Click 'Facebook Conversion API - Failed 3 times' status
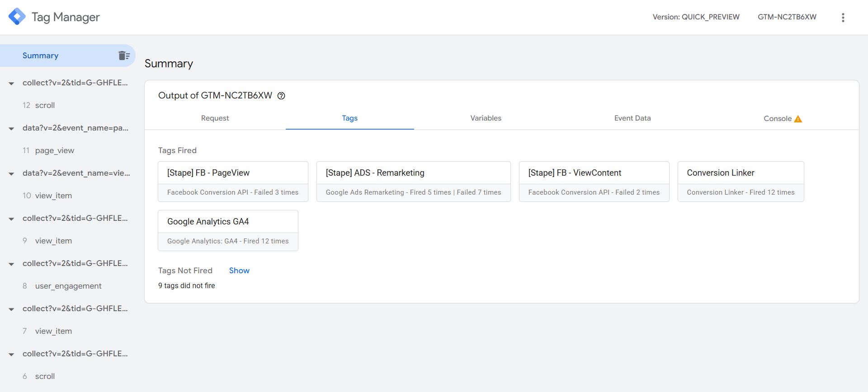Viewport: 868px width, 392px height. [x=233, y=192]
